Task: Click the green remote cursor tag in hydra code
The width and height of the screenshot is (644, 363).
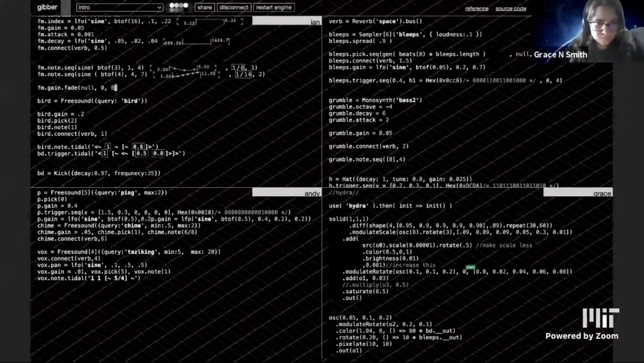Action: tap(470, 267)
